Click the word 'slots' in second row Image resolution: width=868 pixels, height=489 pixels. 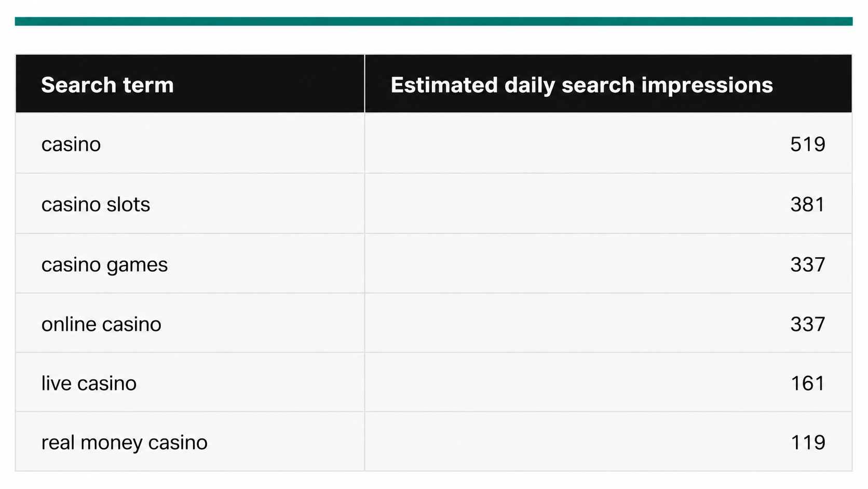coord(128,204)
